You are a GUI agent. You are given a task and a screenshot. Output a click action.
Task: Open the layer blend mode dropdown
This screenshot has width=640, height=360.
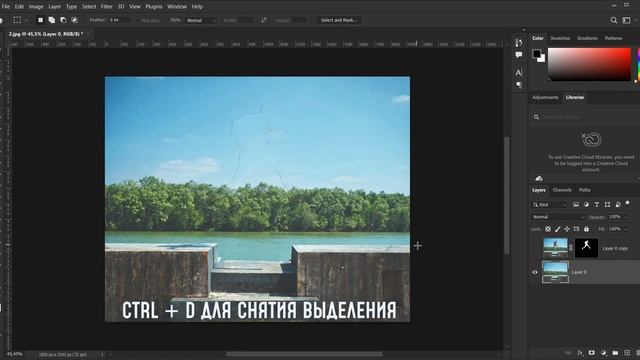click(558, 217)
